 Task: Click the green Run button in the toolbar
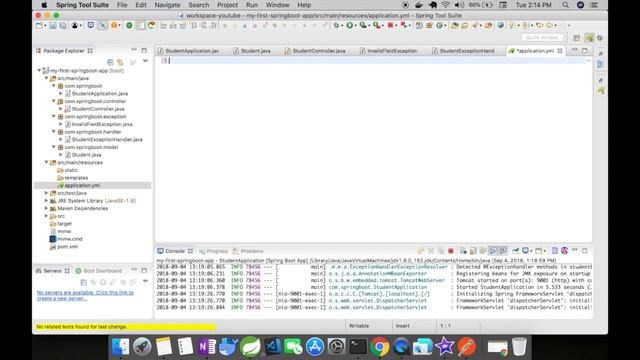tap(350, 25)
